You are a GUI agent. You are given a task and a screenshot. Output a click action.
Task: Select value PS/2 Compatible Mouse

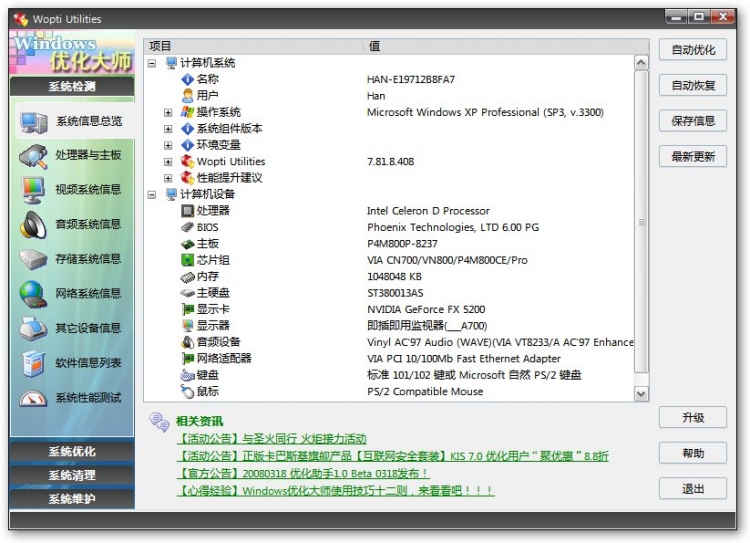tap(425, 391)
